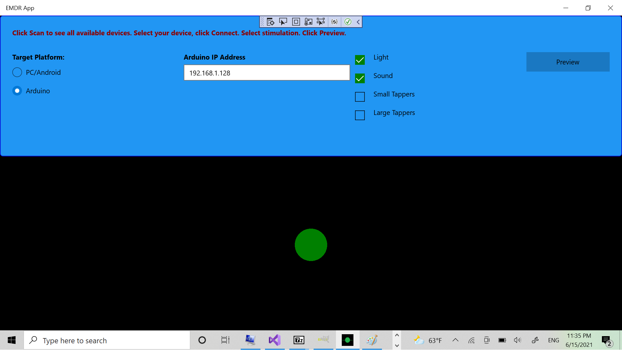Choose PC/Android as target platform
The height and width of the screenshot is (364, 622).
(17, 72)
